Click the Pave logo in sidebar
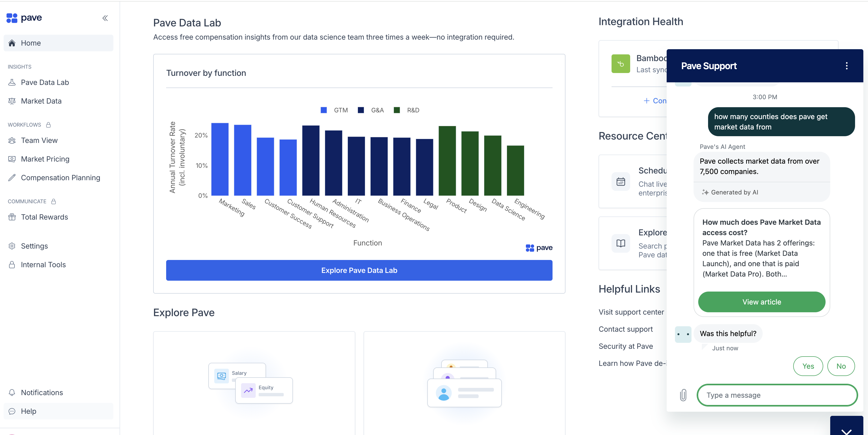This screenshot has width=868, height=435. (24, 18)
